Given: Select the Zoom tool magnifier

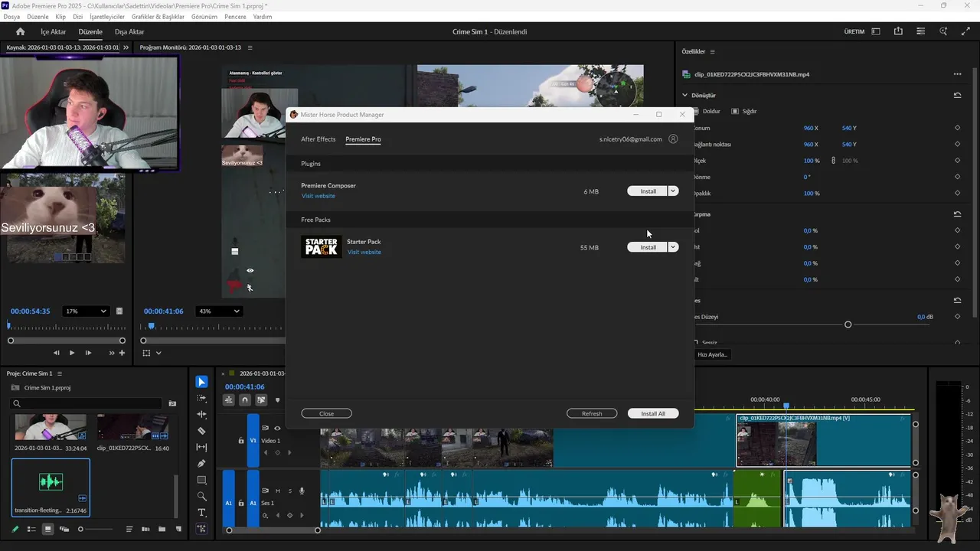Looking at the screenshot, I should 201,496.
